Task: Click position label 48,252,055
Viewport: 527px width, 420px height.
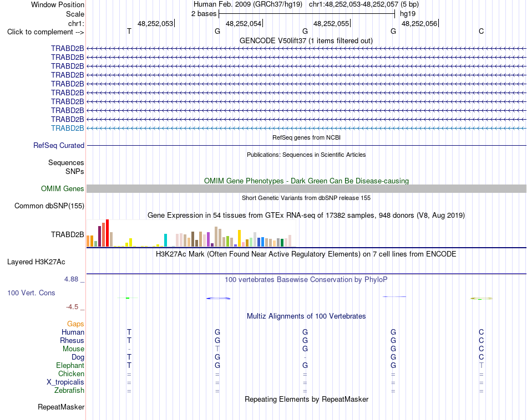Action: [331, 23]
